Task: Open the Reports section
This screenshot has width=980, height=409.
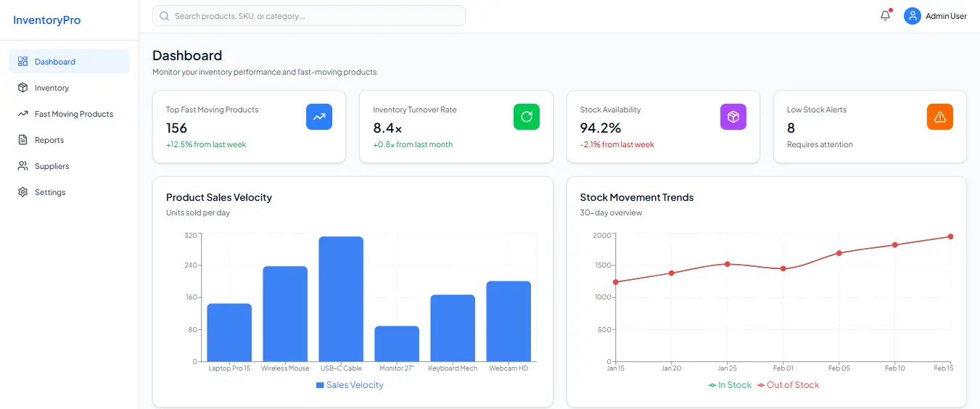Action: coord(49,140)
